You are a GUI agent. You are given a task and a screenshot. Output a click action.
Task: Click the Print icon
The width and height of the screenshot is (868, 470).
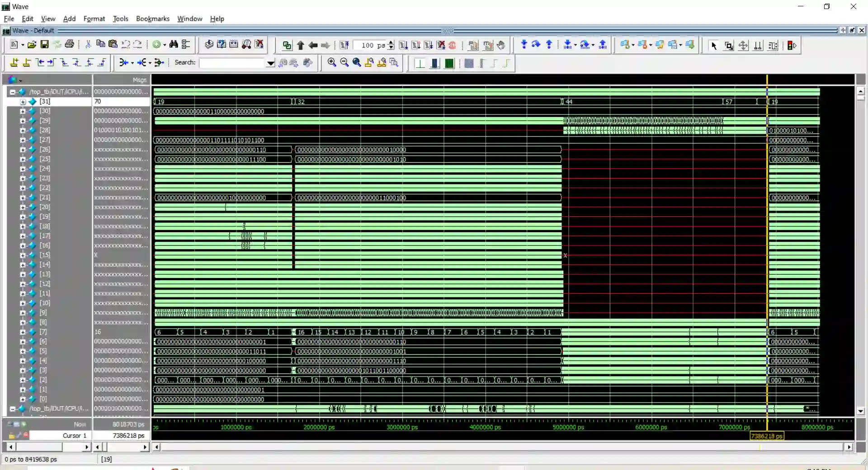(69, 45)
